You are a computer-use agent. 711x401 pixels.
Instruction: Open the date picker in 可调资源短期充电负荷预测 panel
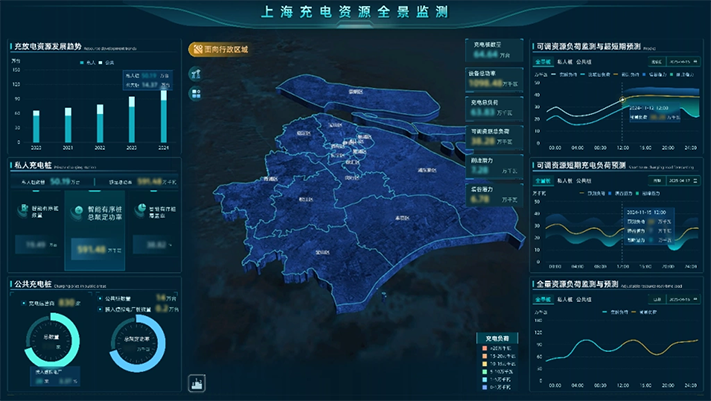[x=684, y=181]
